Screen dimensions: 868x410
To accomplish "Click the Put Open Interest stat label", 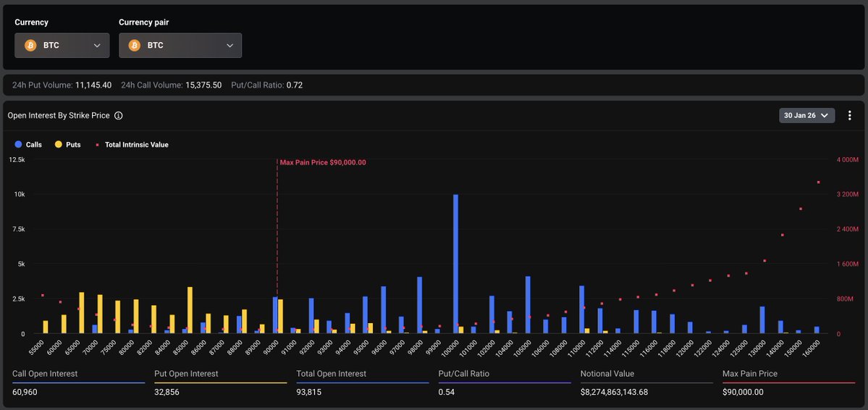I will 186,374.
